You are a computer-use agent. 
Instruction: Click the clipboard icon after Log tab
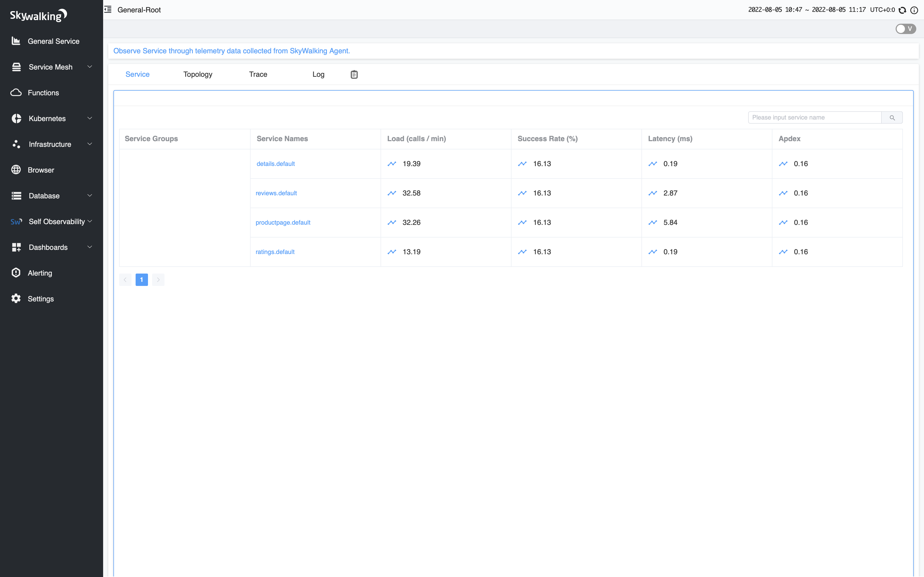pyautogui.click(x=354, y=74)
